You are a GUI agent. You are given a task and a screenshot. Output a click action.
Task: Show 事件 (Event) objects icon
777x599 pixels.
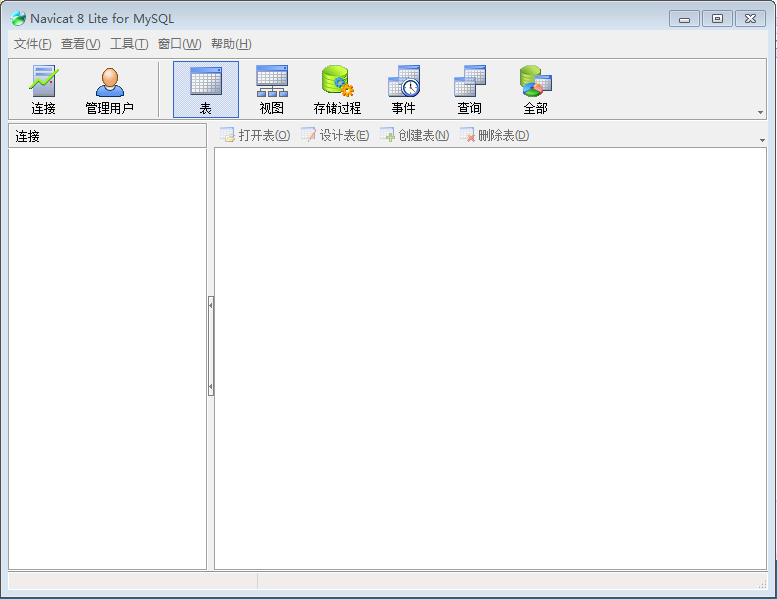click(403, 89)
